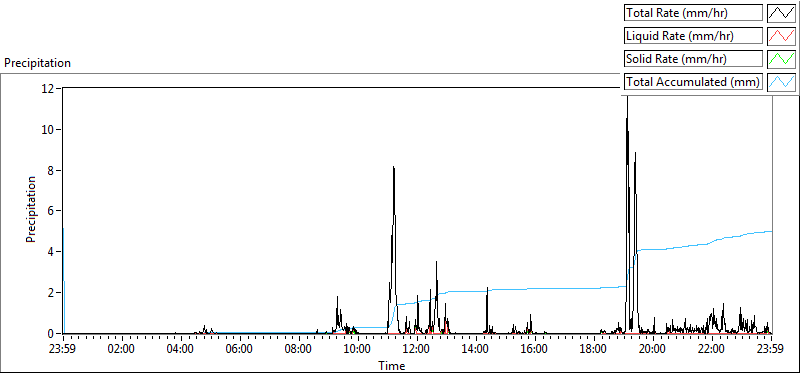
Task: Click the Solid Rate green plot icon
Action: point(782,59)
